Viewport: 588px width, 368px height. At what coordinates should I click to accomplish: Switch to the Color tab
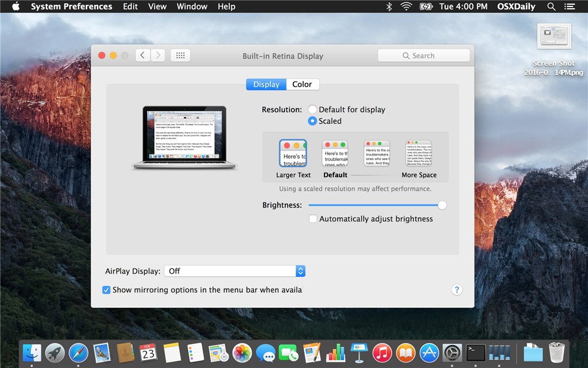(x=302, y=84)
